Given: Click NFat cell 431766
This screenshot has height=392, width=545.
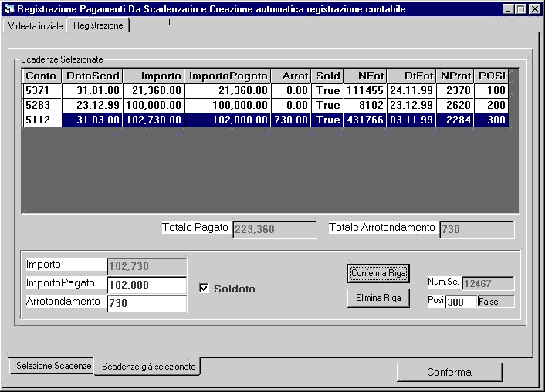Looking at the screenshot, I should tap(365, 120).
